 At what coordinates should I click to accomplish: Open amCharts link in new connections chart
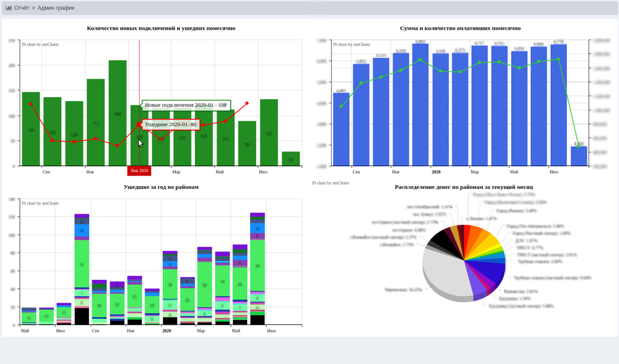pos(40,45)
